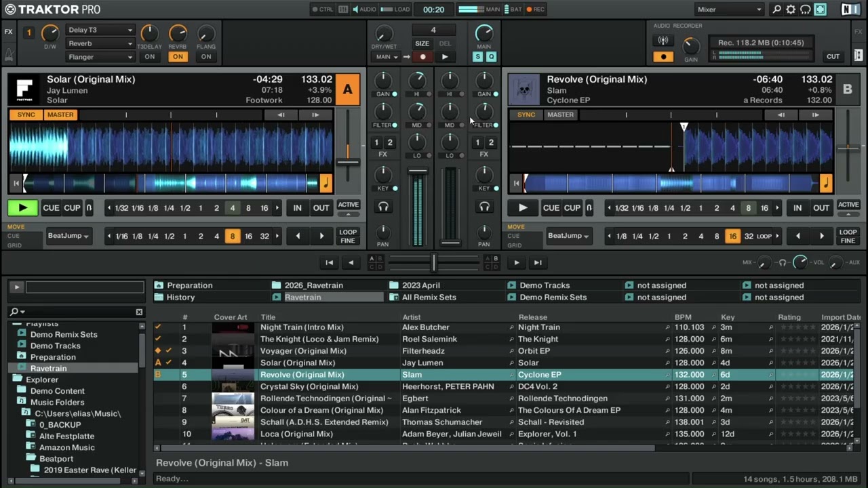Click Deck B tempo bend right arrow
This screenshot has height=488, width=868.
pyautogui.click(x=815, y=115)
